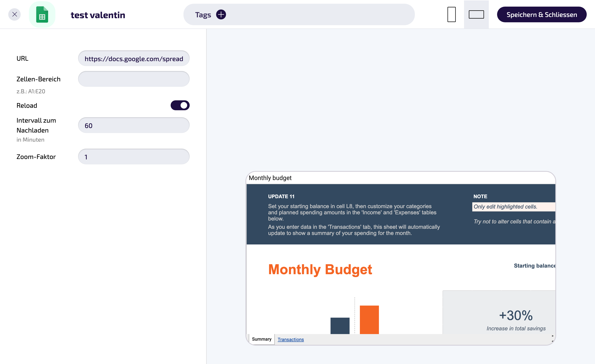Close the editor with the X icon

(14, 14)
